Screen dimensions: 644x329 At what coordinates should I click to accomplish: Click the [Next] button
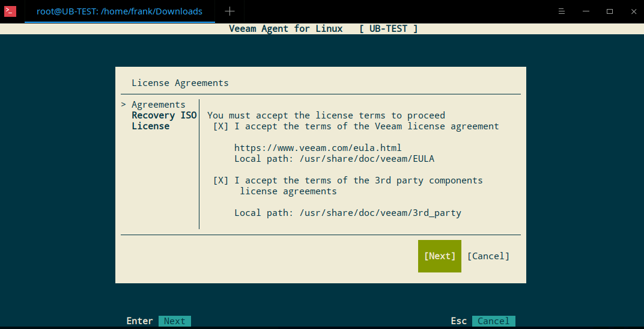440,256
